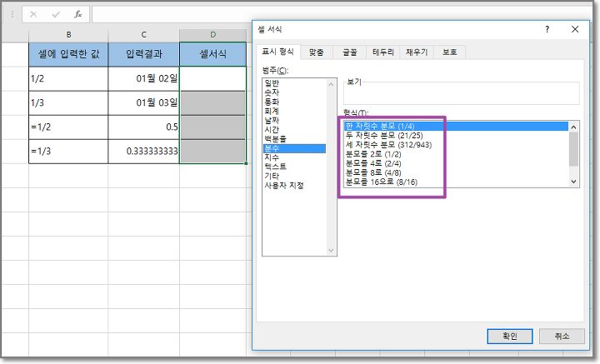600x364 pixels.
Task: Click the 확인 button
Action: (510, 336)
